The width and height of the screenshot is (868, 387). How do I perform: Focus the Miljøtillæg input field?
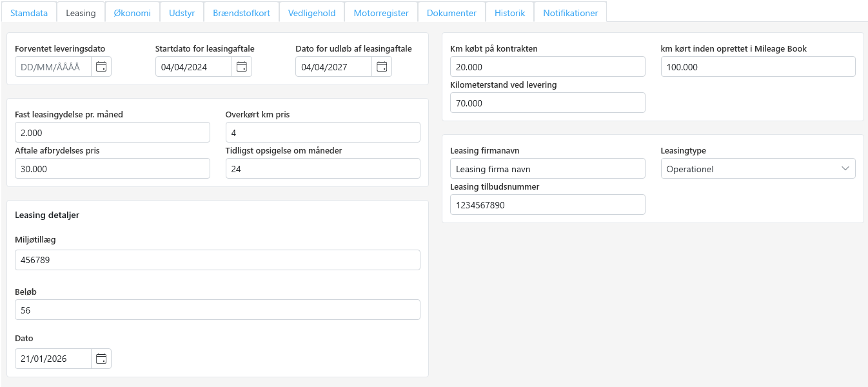217,260
